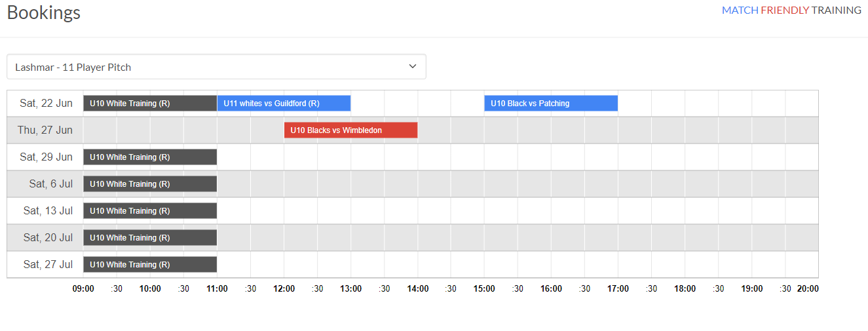This screenshot has width=868, height=331.
Task: Open U10 White Training on 6 Jul
Action: (150, 184)
